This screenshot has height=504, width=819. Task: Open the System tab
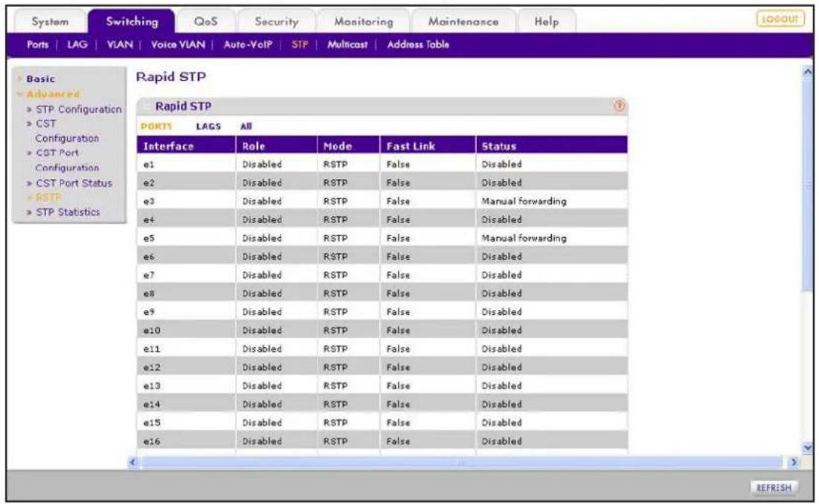point(50,22)
